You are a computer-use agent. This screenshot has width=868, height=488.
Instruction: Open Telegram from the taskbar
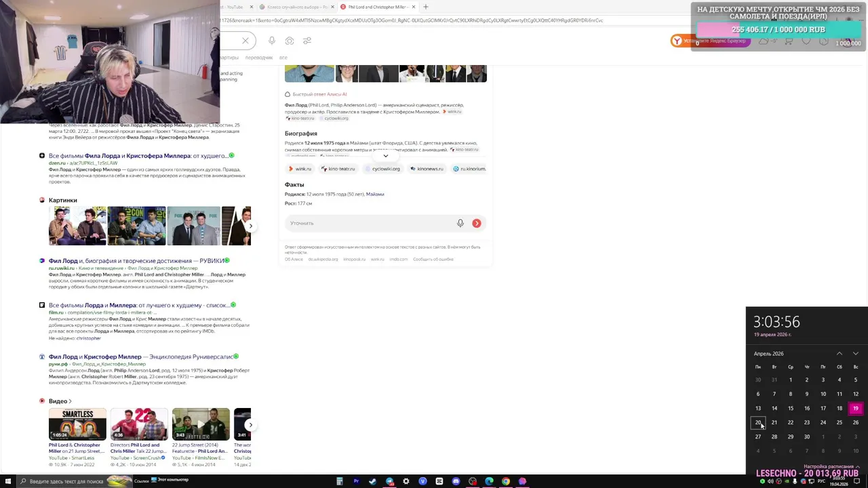(x=389, y=481)
